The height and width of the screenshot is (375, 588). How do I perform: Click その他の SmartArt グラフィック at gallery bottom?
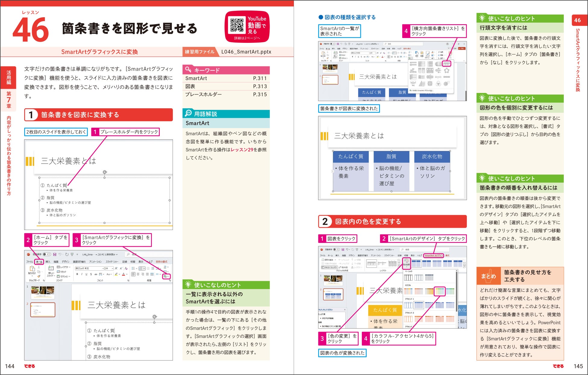(x=422, y=91)
